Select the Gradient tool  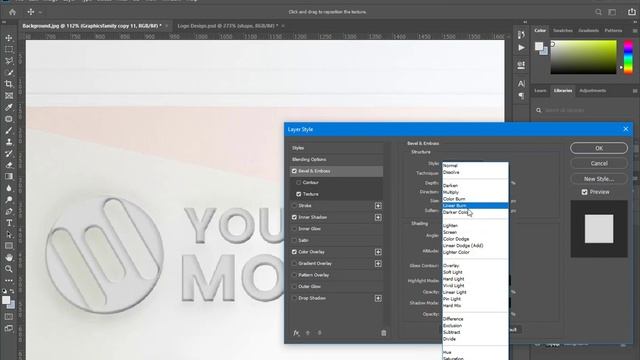click(x=9, y=176)
